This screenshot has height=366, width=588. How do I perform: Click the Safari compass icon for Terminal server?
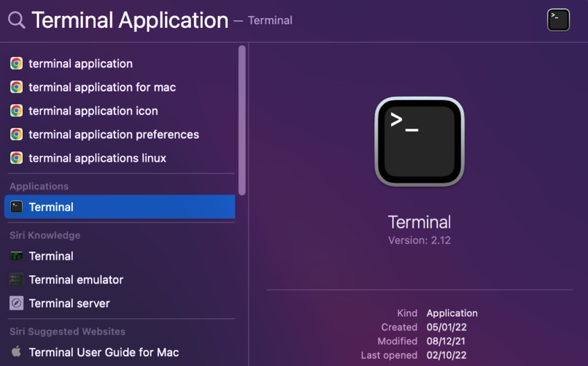tap(17, 303)
